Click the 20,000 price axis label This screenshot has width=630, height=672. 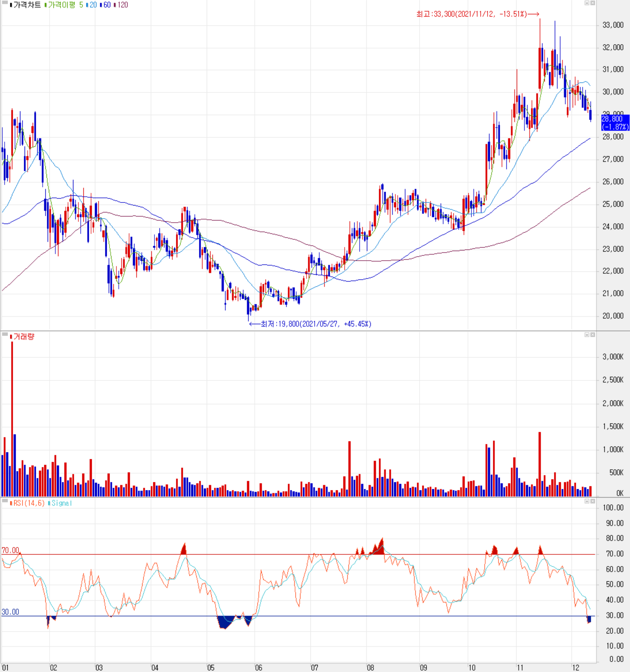click(613, 316)
